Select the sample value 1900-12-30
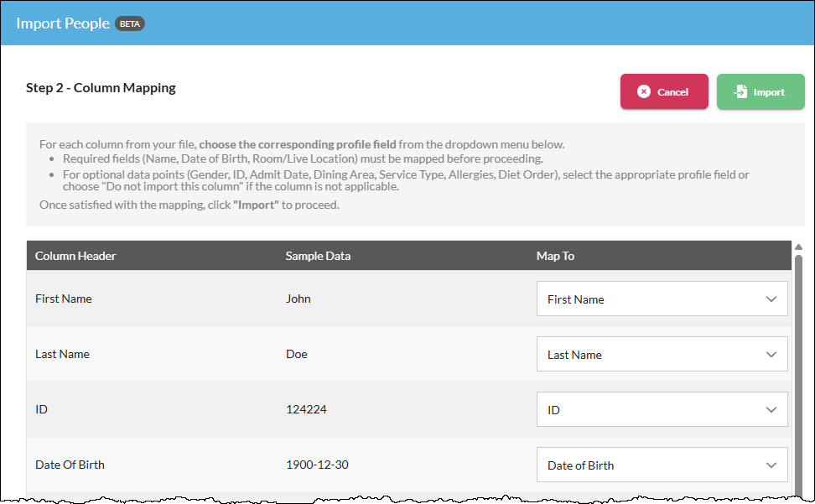This screenshot has width=815, height=504. pyautogui.click(x=317, y=465)
